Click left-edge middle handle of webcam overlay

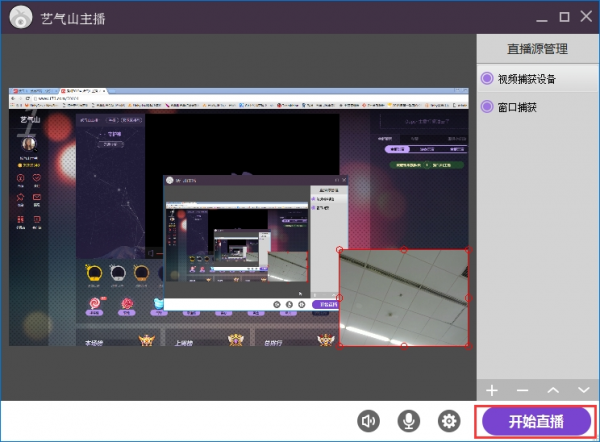pos(339,298)
